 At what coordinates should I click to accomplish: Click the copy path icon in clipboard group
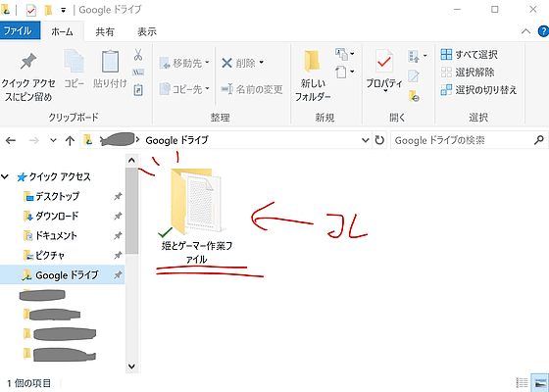[138, 73]
